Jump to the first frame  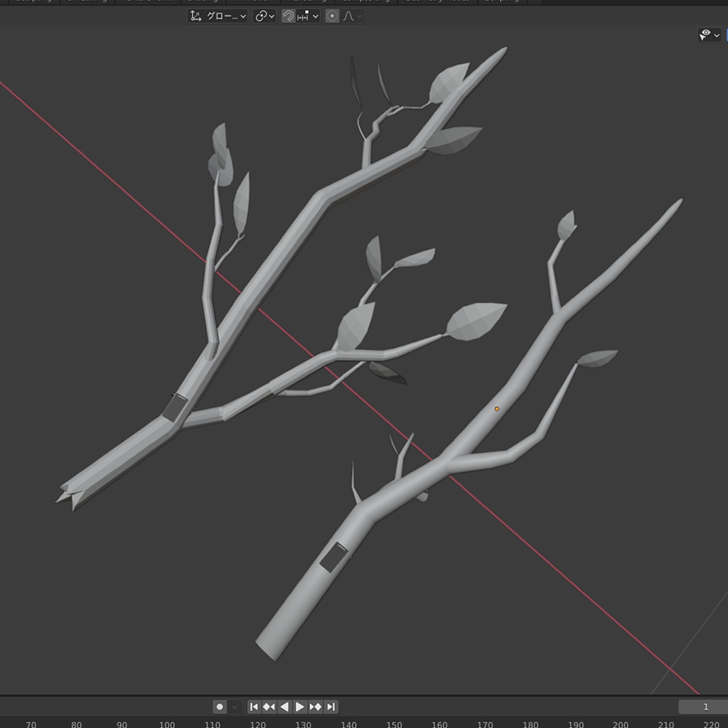pos(254,707)
